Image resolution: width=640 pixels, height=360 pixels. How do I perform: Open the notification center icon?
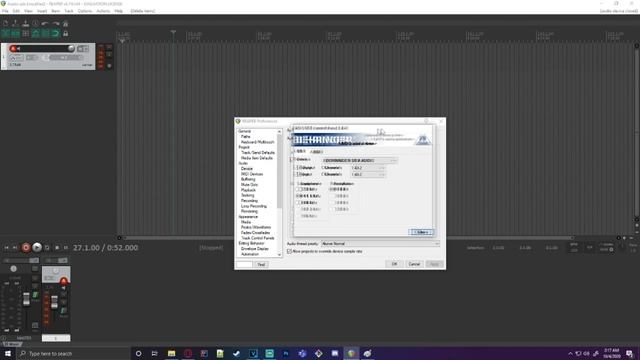click(630, 353)
